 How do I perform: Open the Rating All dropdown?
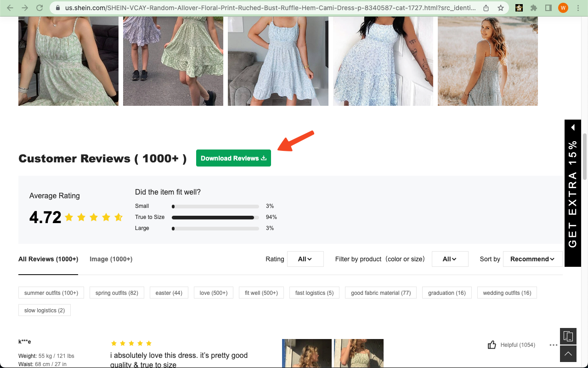[x=305, y=259]
